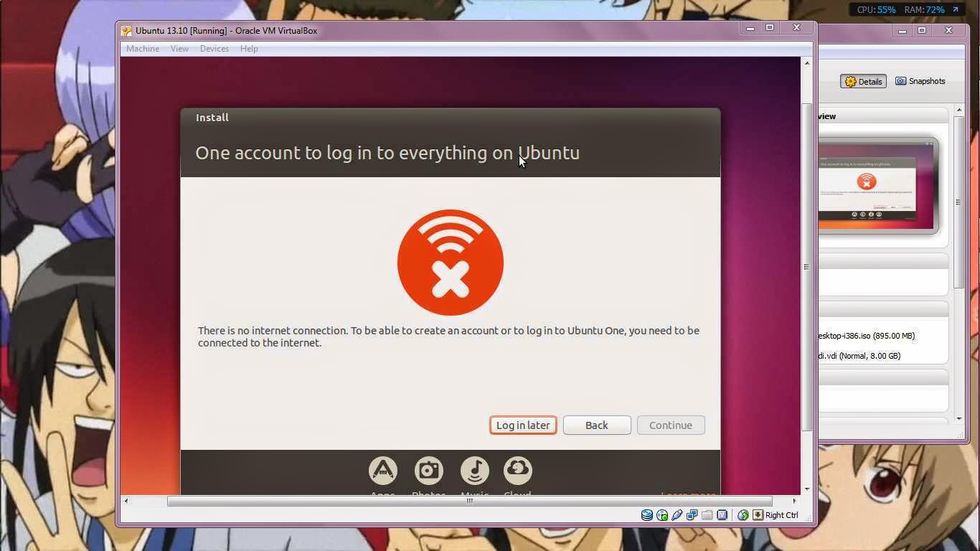The height and width of the screenshot is (551, 980).
Task: Open the Machine menu
Action: click(x=143, y=49)
